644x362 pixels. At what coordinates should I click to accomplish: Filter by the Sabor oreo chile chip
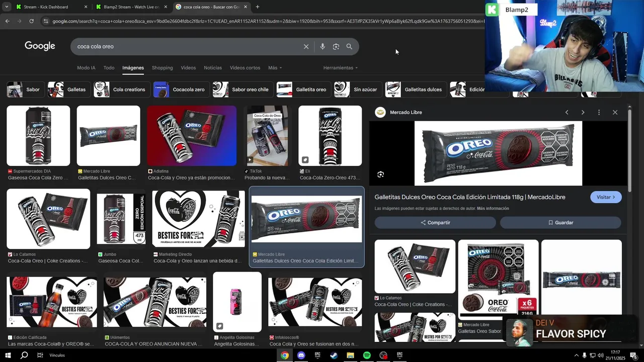pos(243,89)
